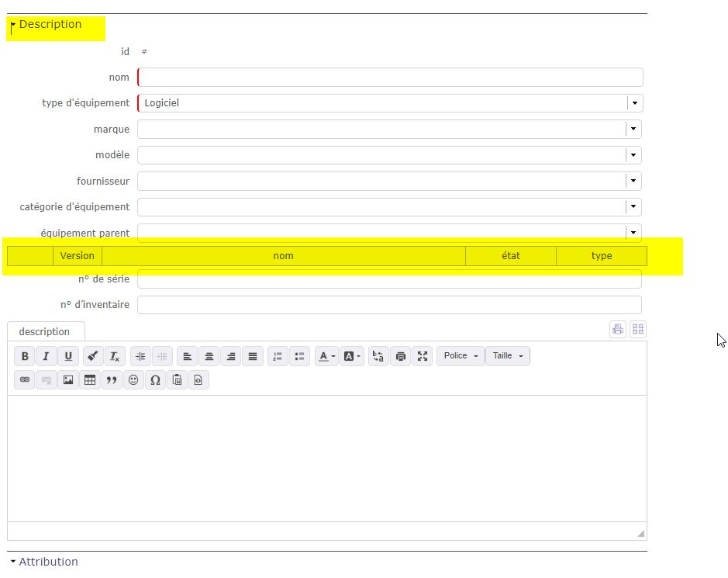The width and height of the screenshot is (728, 578).
Task: Select the copy formatting paintbrush tool
Action: 93,356
